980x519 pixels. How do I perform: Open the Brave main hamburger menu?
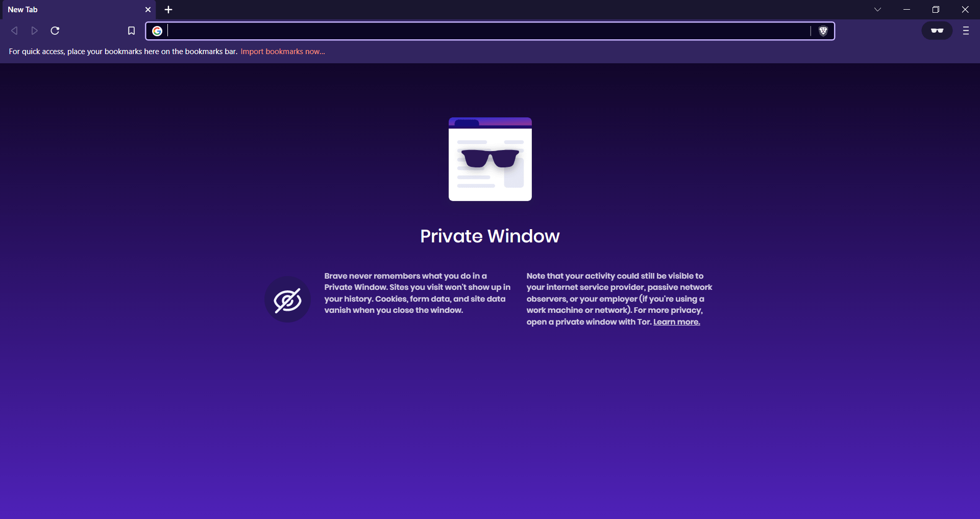point(966,31)
